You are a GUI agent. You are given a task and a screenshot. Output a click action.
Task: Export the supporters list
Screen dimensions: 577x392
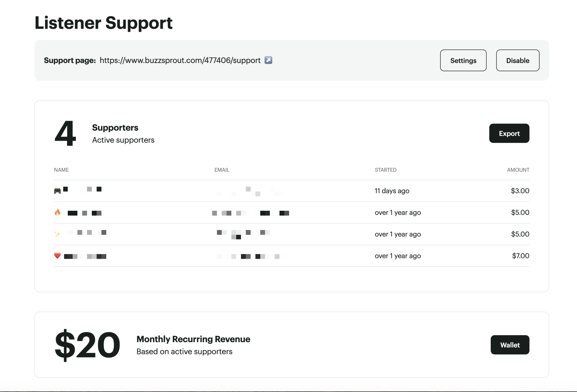click(509, 133)
